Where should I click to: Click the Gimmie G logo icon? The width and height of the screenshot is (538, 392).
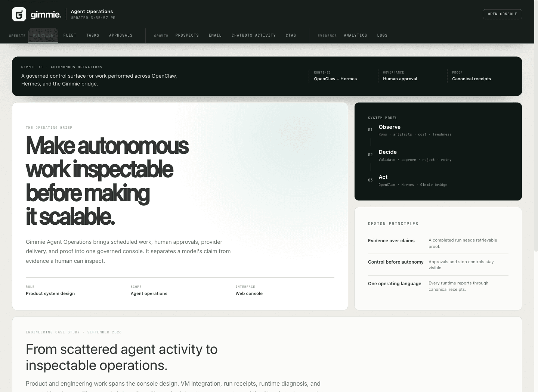point(19,14)
